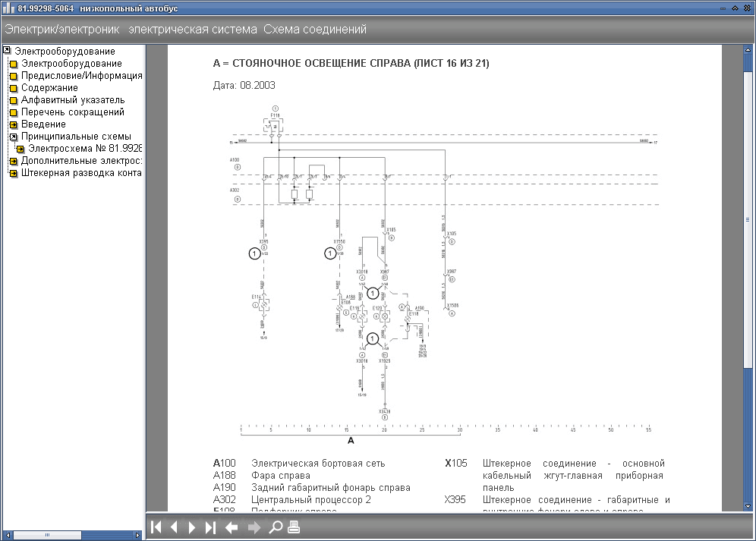Expand Штекерная разводка контактов node
This screenshot has height=541, width=756.
tap(14, 173)
